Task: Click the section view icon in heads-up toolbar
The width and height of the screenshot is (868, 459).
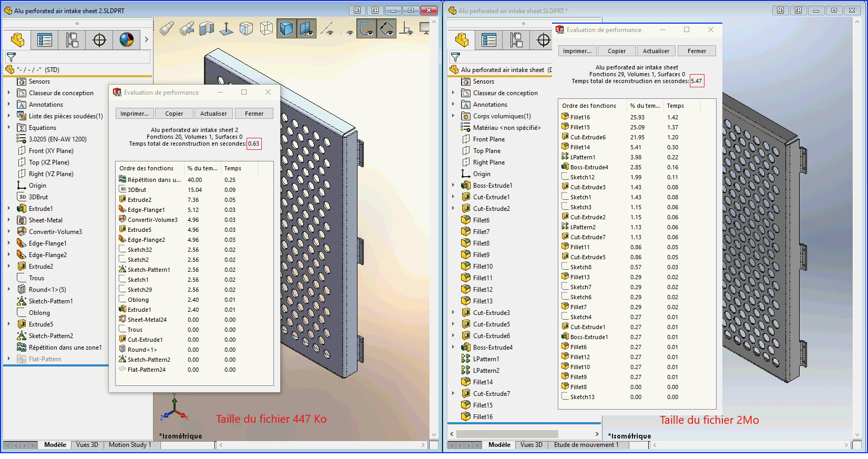Action: point(207,28)
